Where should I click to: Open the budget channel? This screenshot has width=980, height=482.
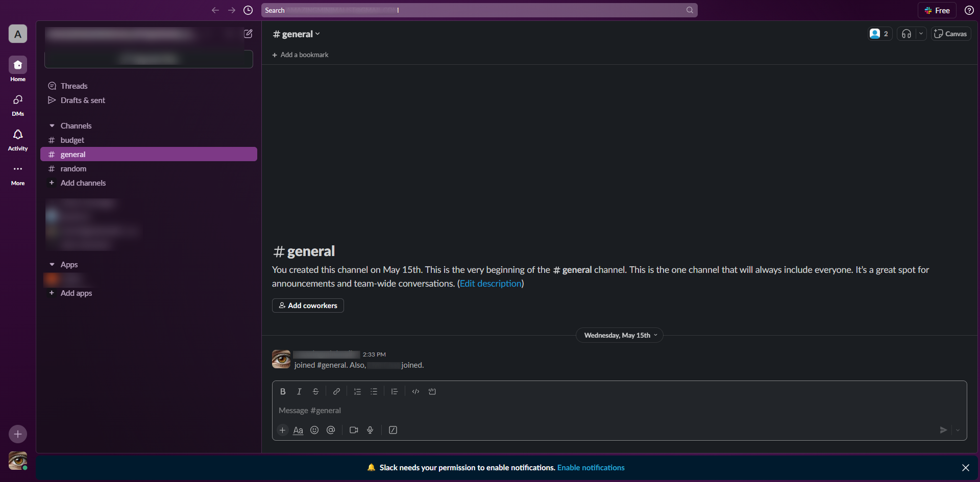click(149, 140)
